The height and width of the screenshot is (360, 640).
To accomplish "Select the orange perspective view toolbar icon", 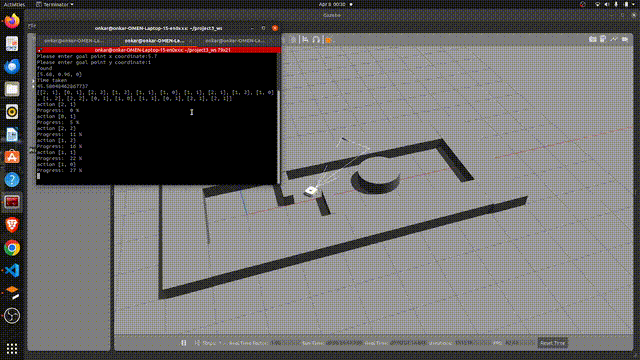I will [328, 40].
